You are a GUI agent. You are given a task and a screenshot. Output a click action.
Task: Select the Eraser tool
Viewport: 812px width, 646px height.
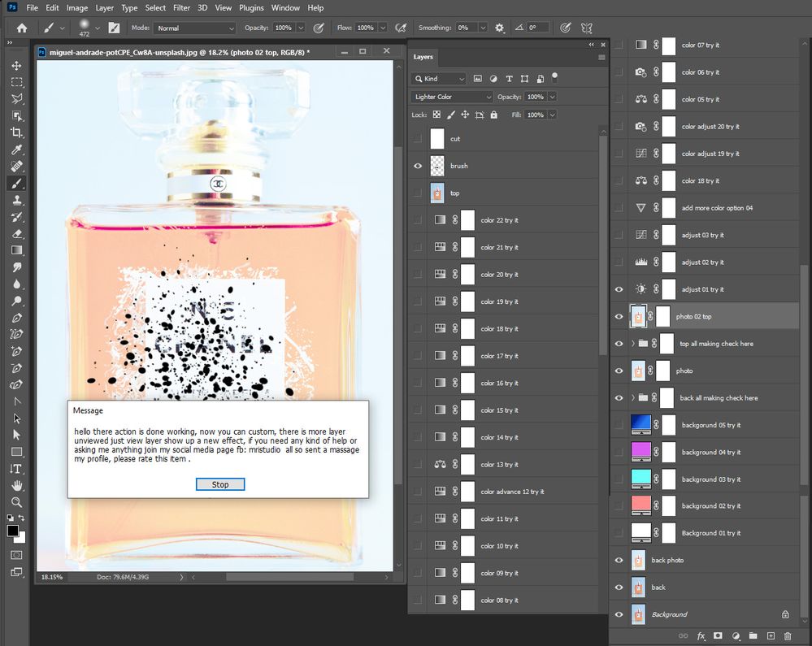[16, 233]
